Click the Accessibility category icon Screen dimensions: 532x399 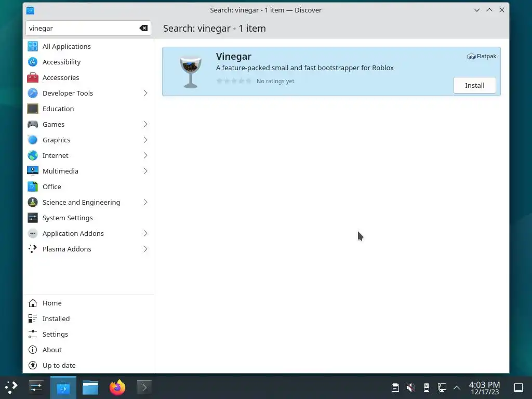coord(33,62)
